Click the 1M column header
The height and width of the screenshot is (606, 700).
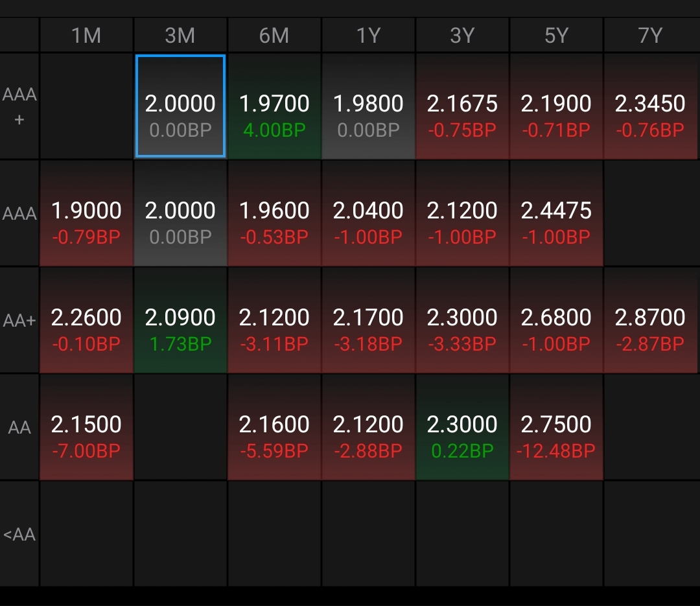pyautogui.click(x=86, y=35)
